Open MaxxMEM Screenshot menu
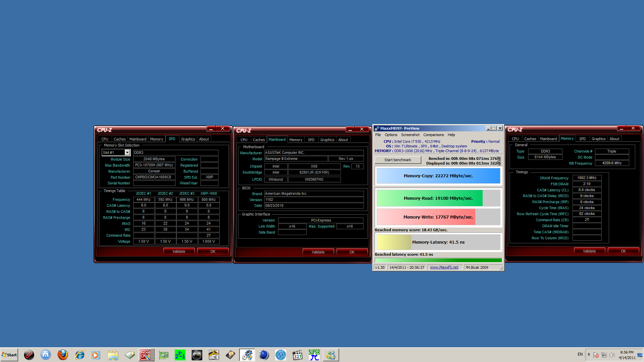 pyautogui.click(x=410, y=135)
